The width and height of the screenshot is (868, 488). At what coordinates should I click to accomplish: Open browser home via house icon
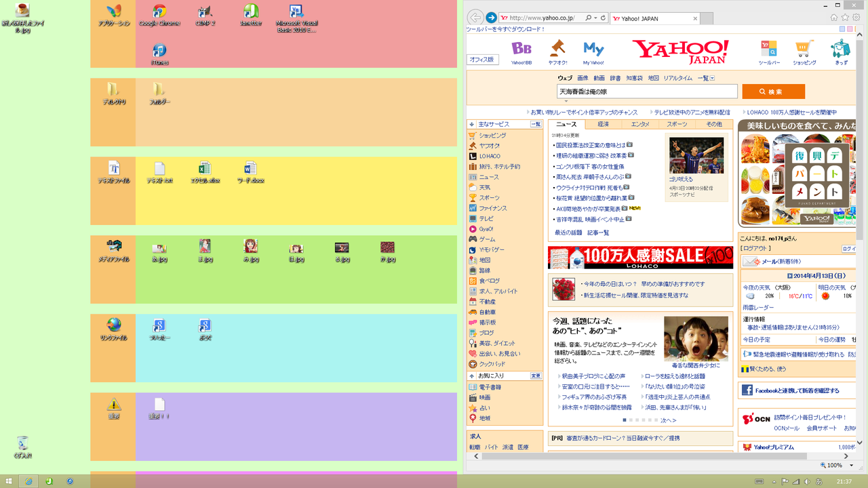click(834, 18)
